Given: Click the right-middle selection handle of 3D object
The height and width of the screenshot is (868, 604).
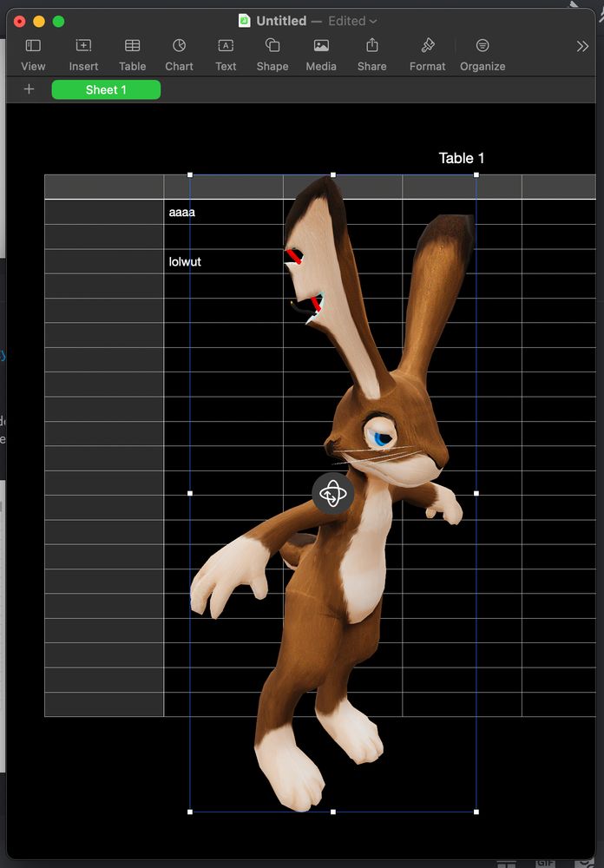Looking at the screenshot, I should click(476, 493).
